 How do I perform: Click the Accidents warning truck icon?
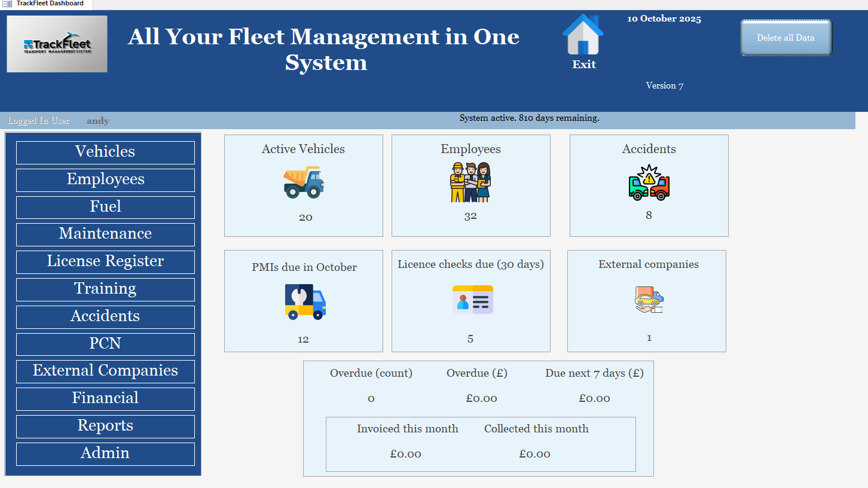(649, 182)
